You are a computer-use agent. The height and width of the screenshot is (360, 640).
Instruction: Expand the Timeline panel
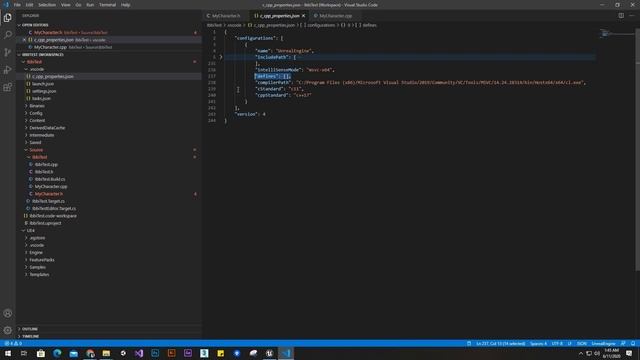coord(31,336)
